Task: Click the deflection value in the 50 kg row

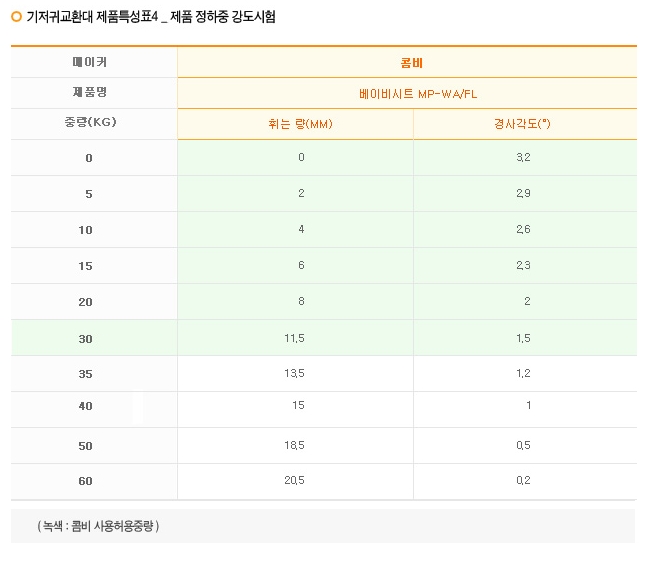Action: point(294,445)
